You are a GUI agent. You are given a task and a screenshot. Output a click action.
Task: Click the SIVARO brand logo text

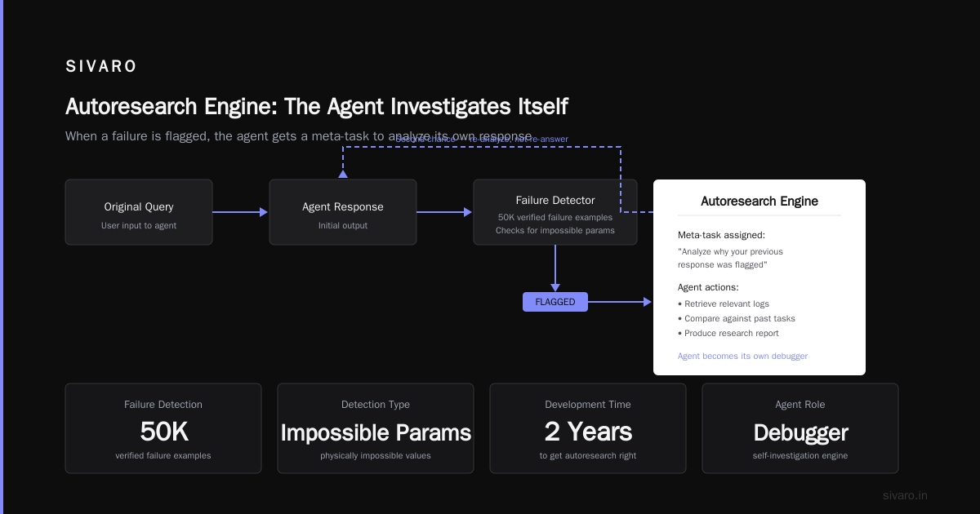click(101, 67)
